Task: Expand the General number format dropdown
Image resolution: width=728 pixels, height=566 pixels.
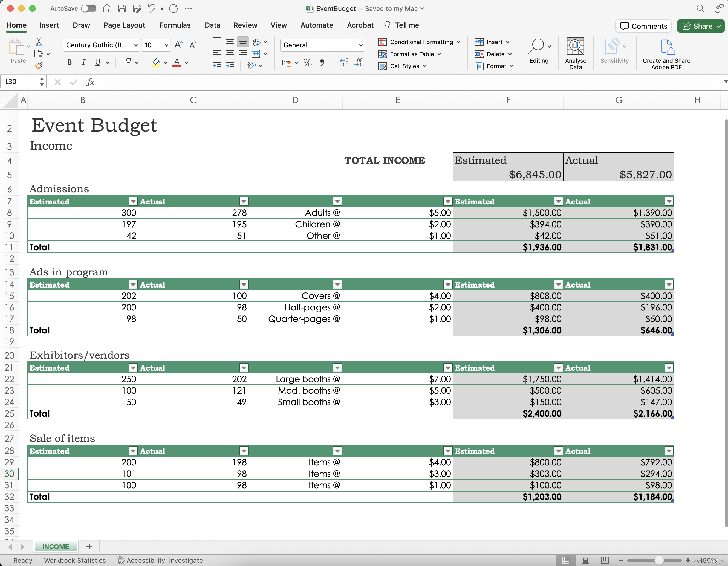Action: point(361,45)
